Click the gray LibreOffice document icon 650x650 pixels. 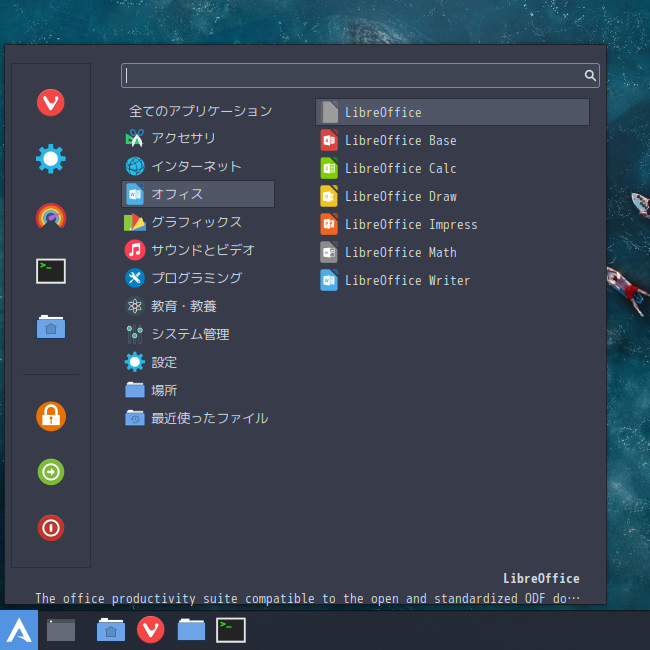pyautogui.click(x=329, y=112)
